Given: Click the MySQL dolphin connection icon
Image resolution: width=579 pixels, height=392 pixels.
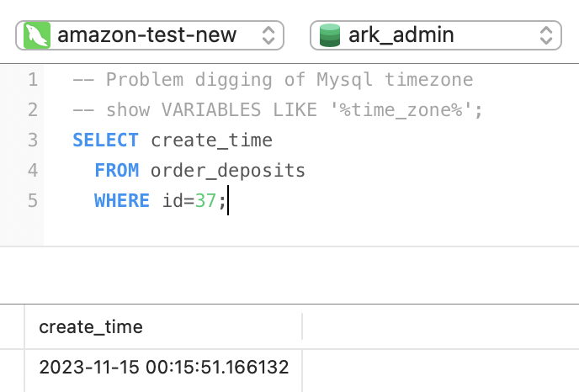Looking at the screenshot, I should click(37, 35).
